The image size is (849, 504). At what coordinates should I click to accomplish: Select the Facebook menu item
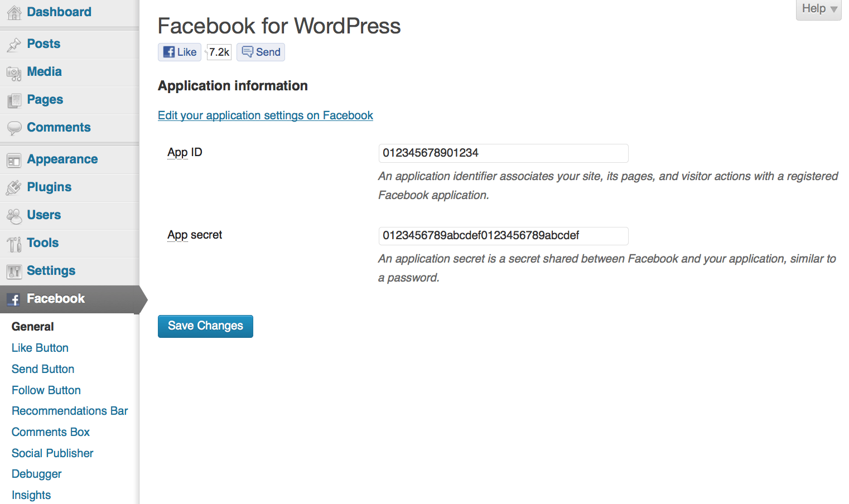tap(70, 299)
